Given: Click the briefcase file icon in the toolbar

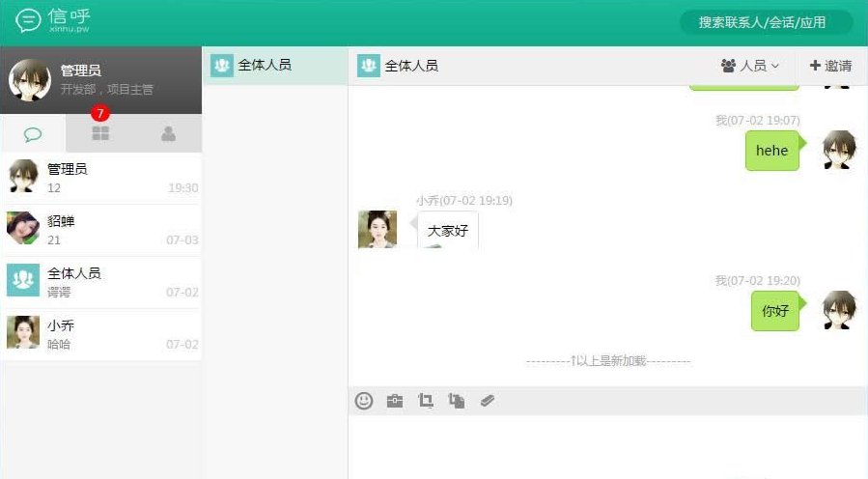Looking at the screenshot, I should pos(395,401).
